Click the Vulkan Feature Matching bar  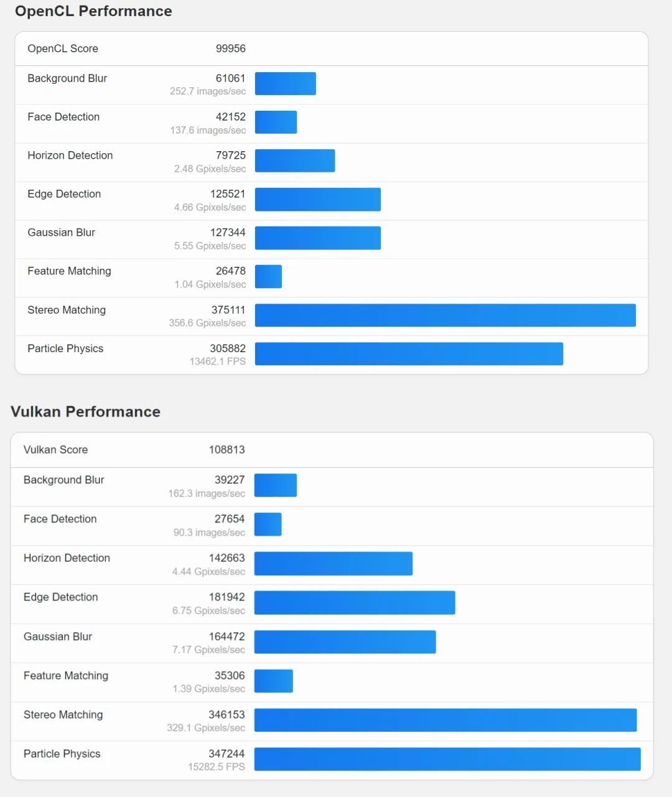pos(273,681)
